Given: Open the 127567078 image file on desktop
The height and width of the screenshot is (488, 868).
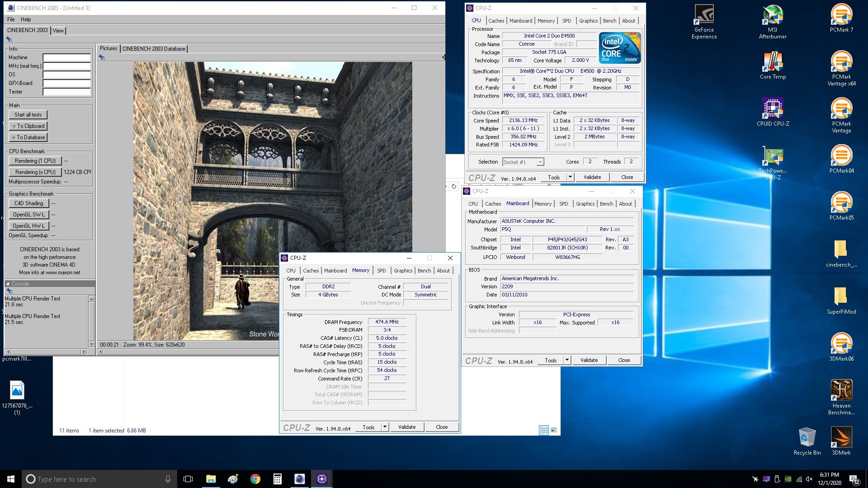Looking at the screenshot, I should pos(17,398).
